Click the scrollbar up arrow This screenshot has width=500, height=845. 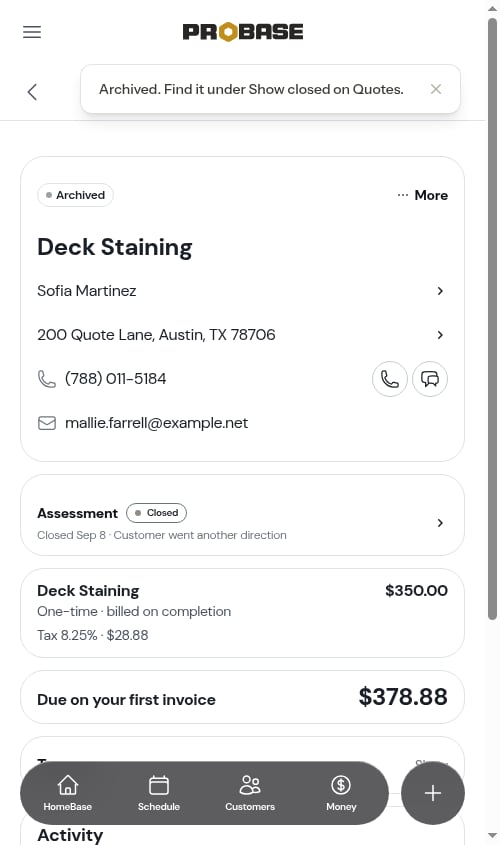(x=492, y=8)
